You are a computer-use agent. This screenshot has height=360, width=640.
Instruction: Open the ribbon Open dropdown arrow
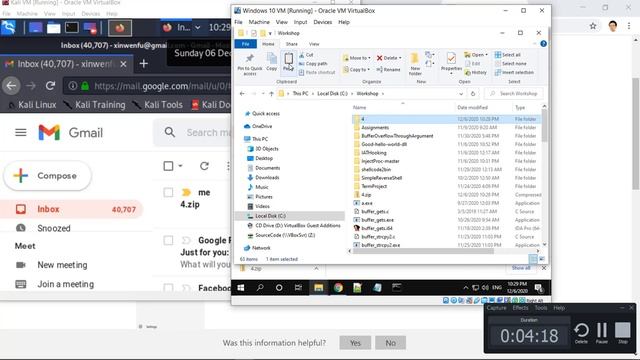click(487, 55)
